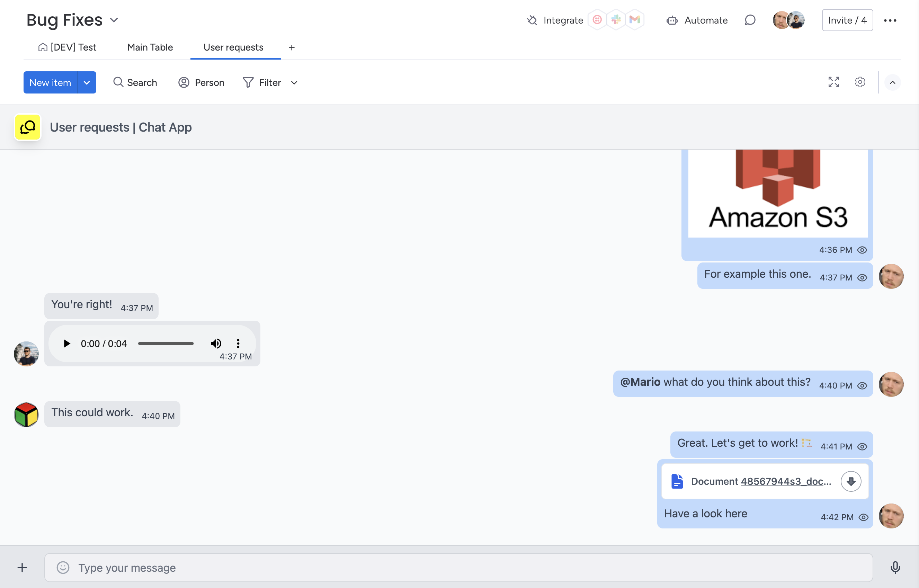Viewport: 919px width, 588px height.
Task: Mute the audio message speaker icon
Action: [216, 344]
